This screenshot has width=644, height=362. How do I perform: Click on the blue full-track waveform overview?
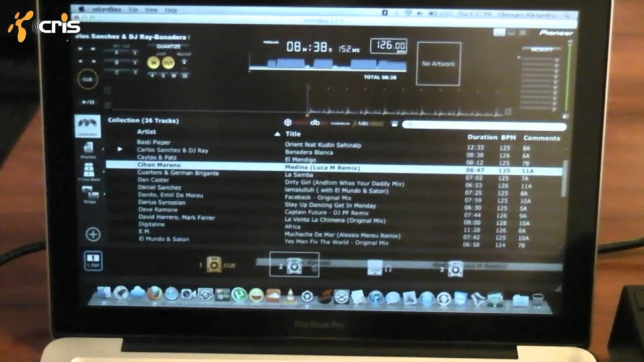[x=328, y=64]
